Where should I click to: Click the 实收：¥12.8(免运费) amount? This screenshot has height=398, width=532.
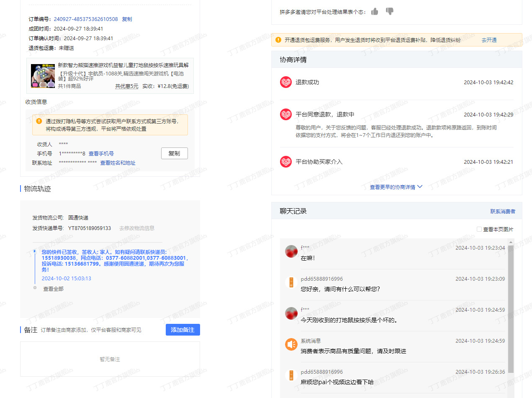[x=165, y=86]
